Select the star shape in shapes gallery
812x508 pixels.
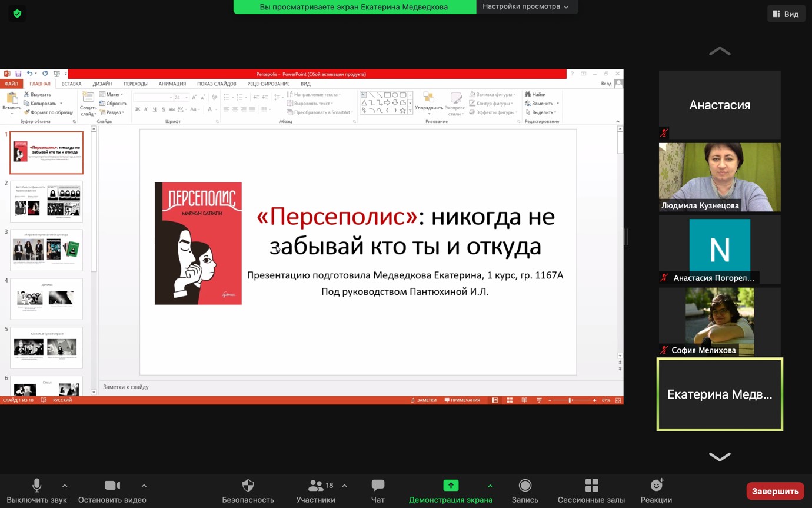click(x=402, y=110)
